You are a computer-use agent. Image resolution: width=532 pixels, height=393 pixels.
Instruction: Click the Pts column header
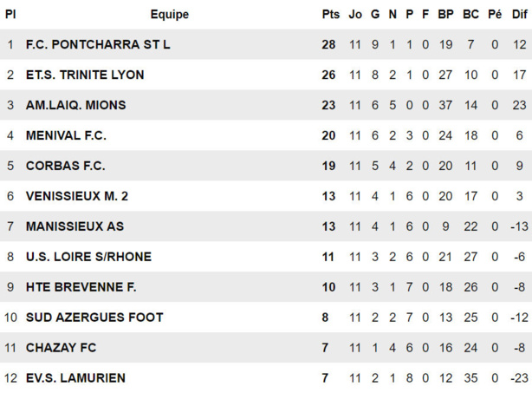click(330, 14)
